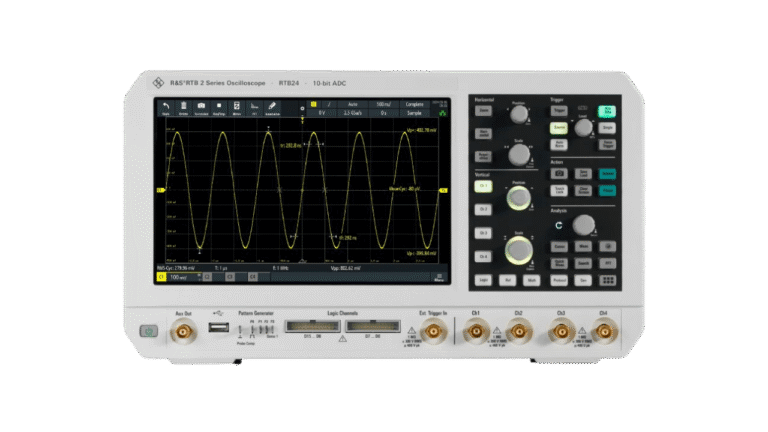This screenshot has width=768, height=432.
Task: Tap the Screenshot camera icon on screen
Action: (201, 106)
